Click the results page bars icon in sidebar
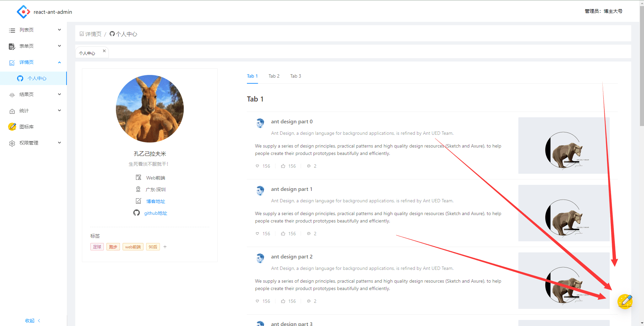Viewport: 644px width, 326px height. 12,95
